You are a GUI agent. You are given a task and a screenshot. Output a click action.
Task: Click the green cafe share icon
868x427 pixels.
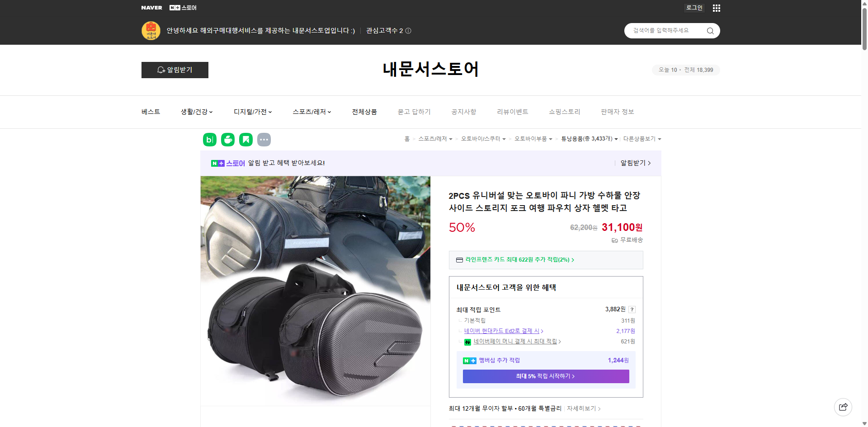(227, 139)
